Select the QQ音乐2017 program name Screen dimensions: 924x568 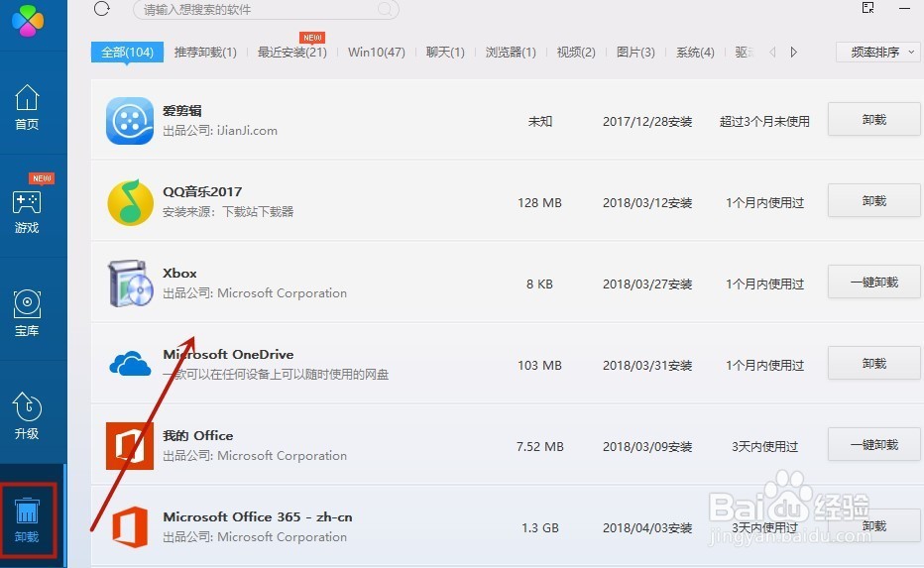pyautogui.click(x=202, y=192)
